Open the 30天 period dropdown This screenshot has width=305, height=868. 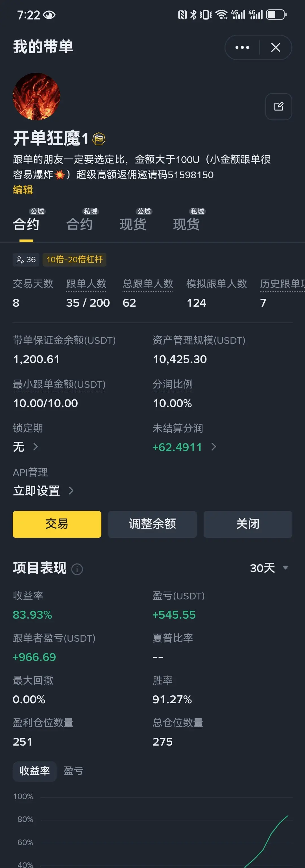click(269, 568)
